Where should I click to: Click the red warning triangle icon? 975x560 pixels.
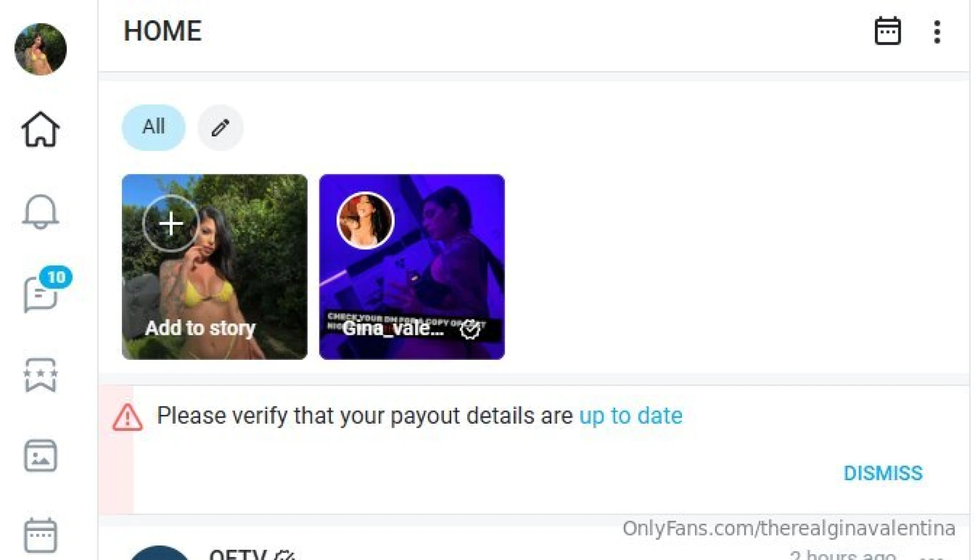128,417
